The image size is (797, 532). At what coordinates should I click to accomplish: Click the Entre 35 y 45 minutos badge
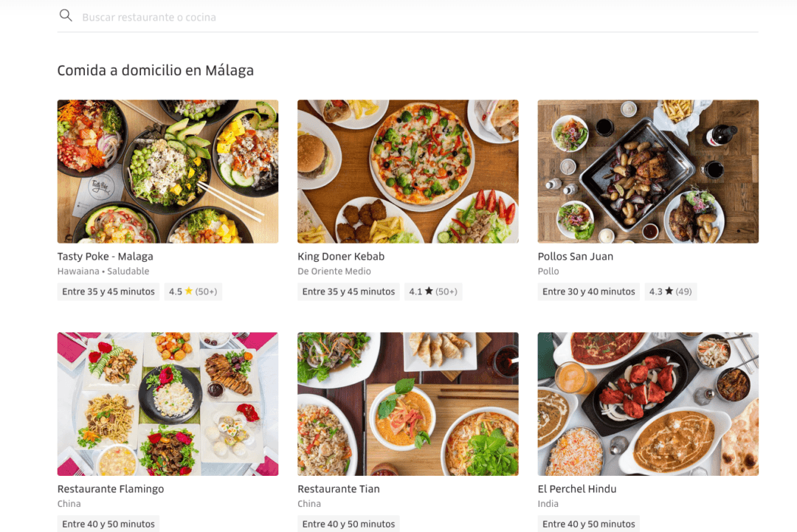click(x=108, y=291)
